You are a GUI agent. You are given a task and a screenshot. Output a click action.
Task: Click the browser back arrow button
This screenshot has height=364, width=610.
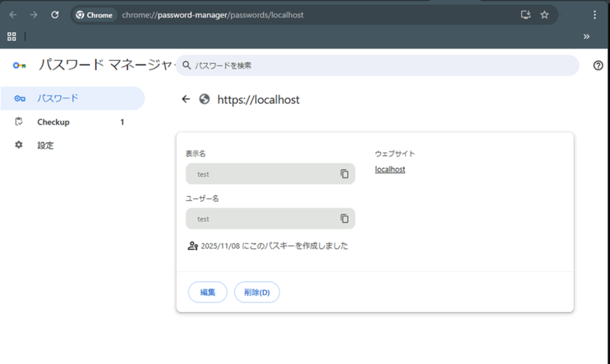13,15
